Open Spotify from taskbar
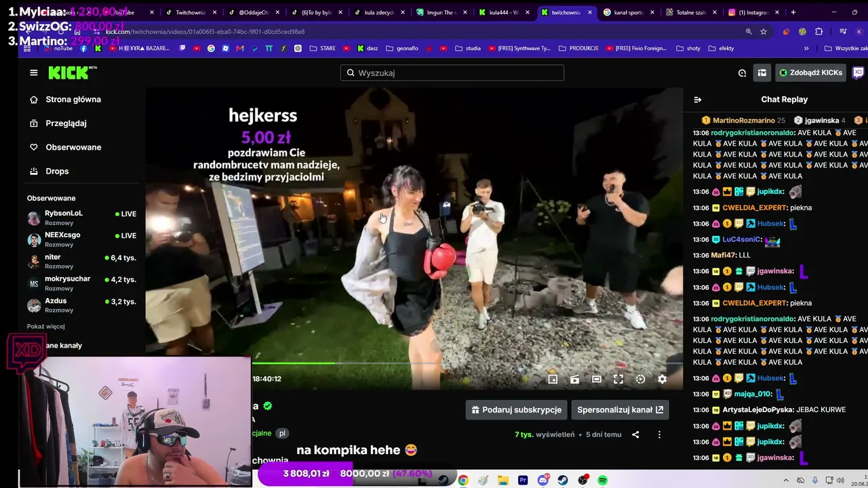The height and width of the screenshot is (488, 868). point(603,481)
